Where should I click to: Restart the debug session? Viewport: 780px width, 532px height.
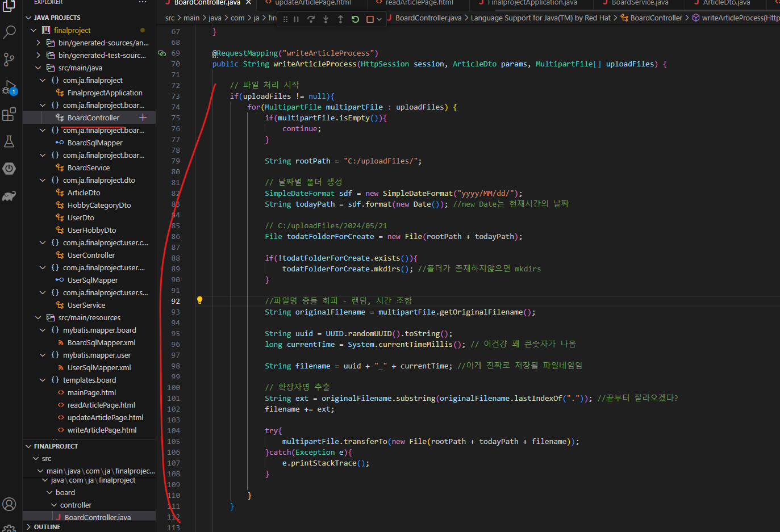pyautogui.click(x=355, y=19)
